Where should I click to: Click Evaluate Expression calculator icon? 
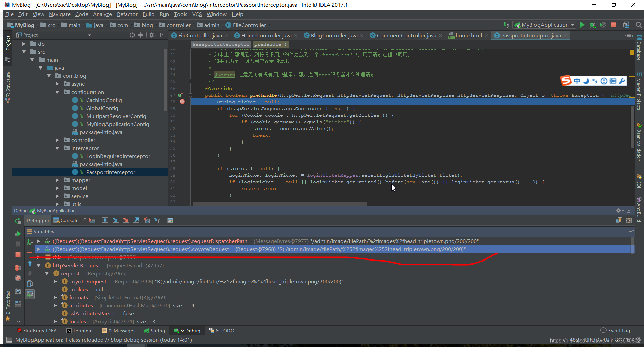coord(170,220)
